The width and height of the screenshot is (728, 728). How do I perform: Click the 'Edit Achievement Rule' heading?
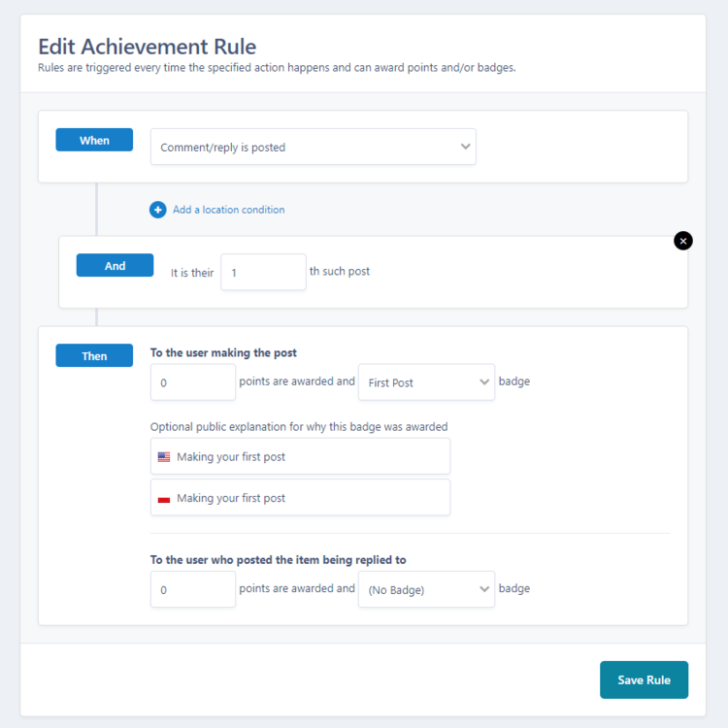pos(147,46)
